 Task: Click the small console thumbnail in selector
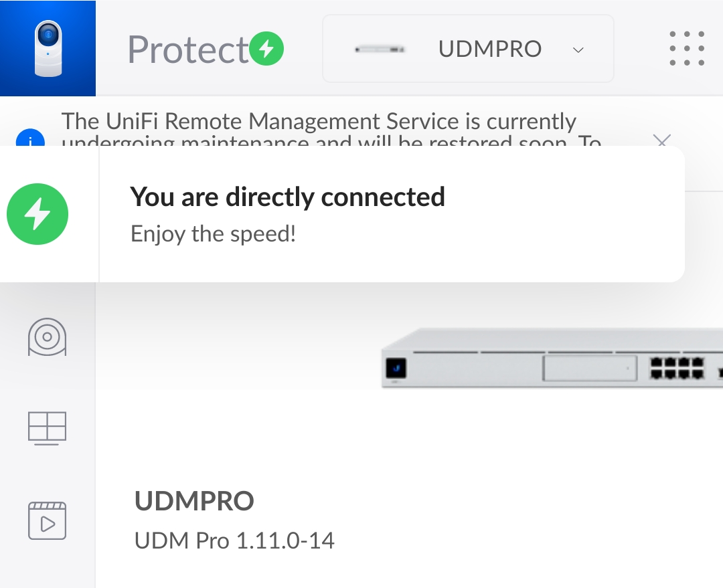coord(380,50)
